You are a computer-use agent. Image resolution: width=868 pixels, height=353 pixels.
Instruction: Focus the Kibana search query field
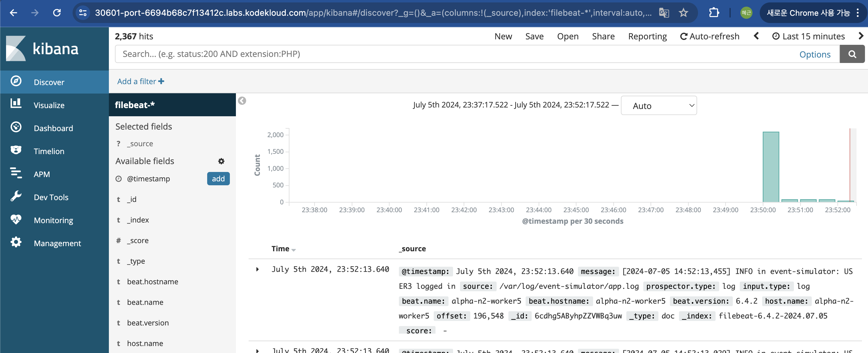(455, 54)
